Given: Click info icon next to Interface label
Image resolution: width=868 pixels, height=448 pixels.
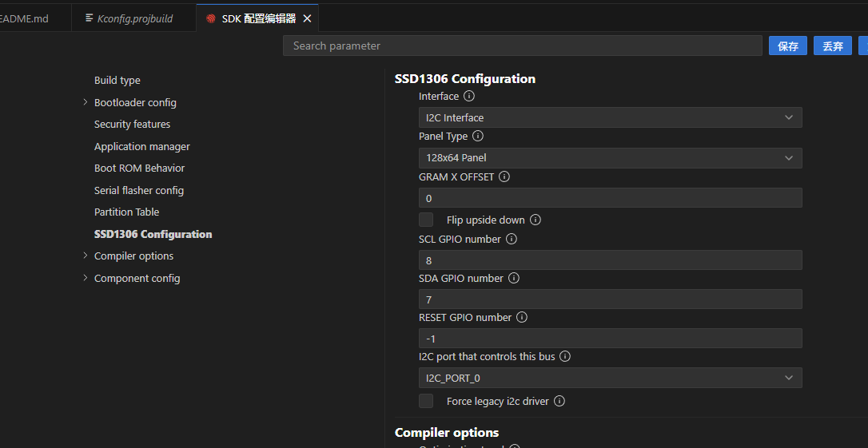Looking at the screenshot, I should click(x=469, y=97).
